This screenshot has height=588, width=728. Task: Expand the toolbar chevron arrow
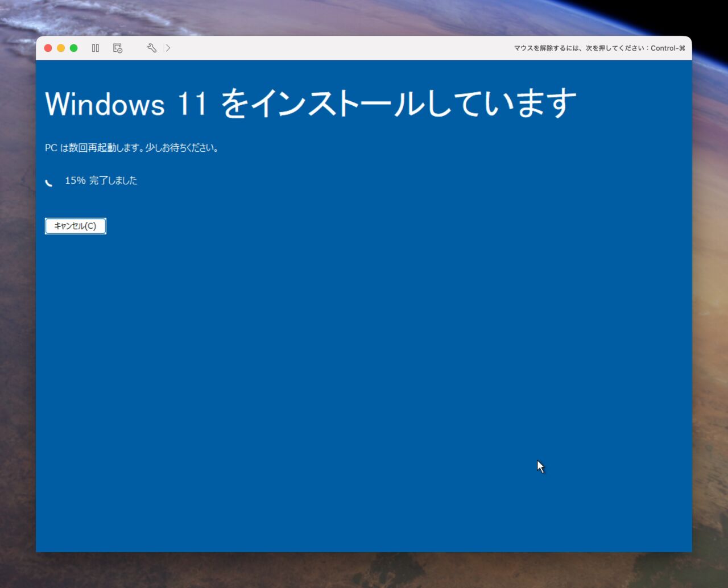tap(168, 48)
